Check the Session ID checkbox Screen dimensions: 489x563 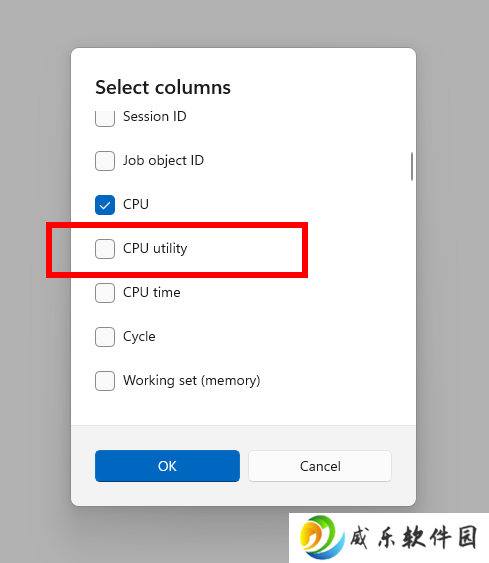[x=105, y=118]
